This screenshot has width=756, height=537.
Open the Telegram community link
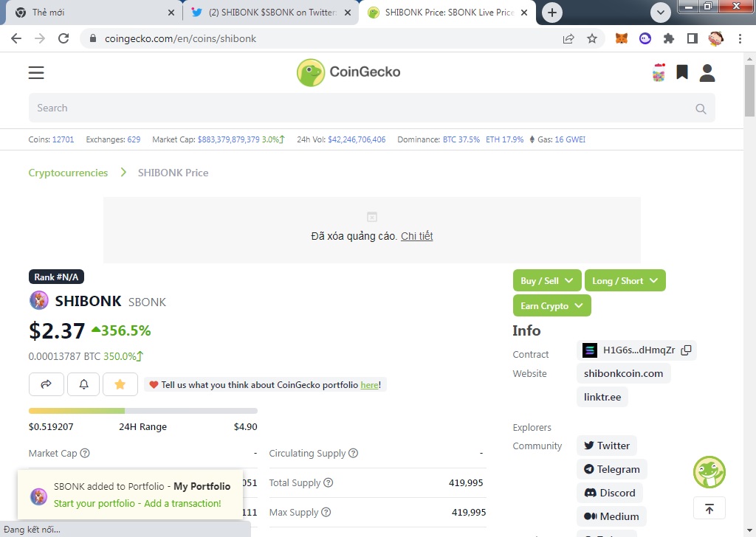pyautogui.click(x=612, y=469)
